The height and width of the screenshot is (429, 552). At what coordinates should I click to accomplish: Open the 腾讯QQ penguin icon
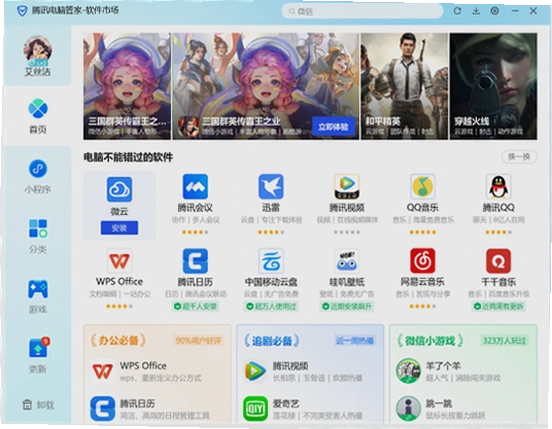tap(498, 187)
